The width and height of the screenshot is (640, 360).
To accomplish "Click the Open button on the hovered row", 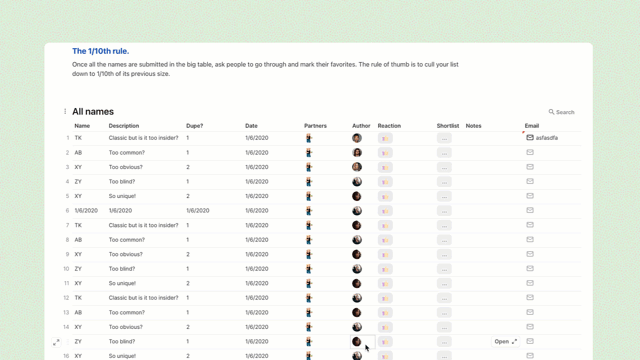I will (x=505, y=342).
